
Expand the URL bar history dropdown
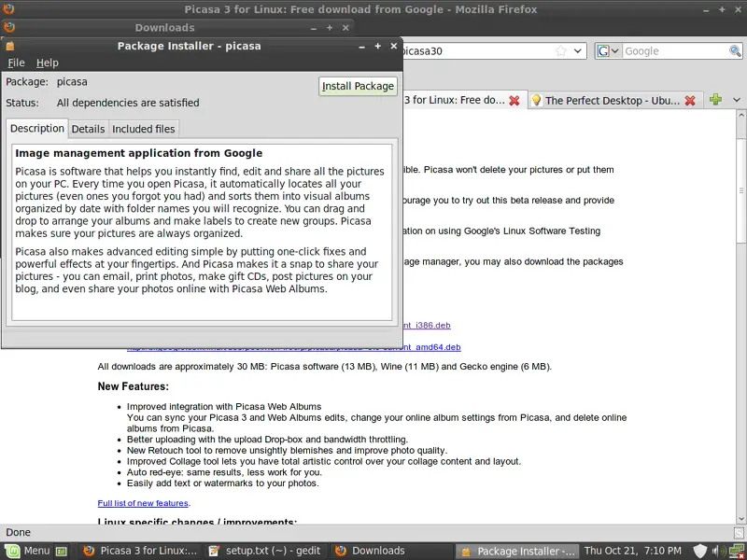578,51
